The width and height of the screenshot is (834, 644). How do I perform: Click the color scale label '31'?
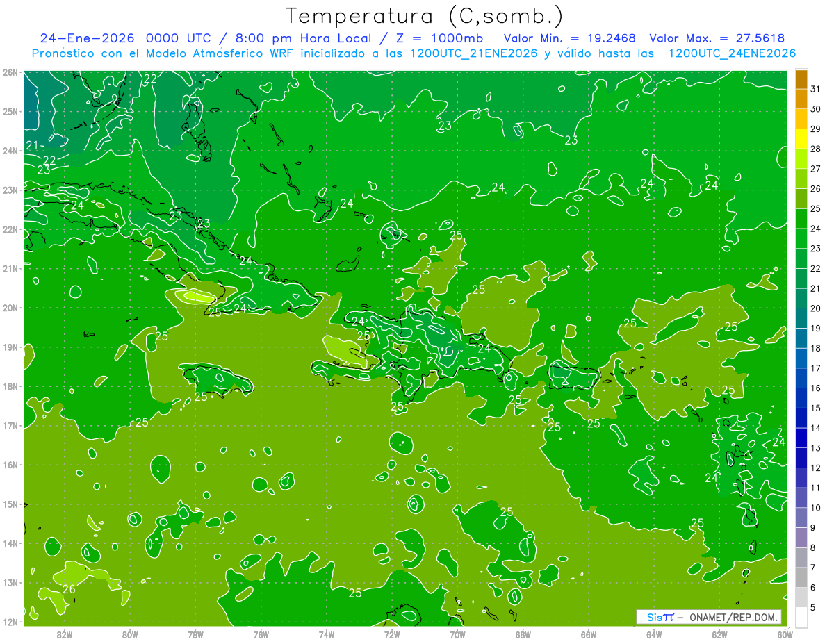point(815,89)
